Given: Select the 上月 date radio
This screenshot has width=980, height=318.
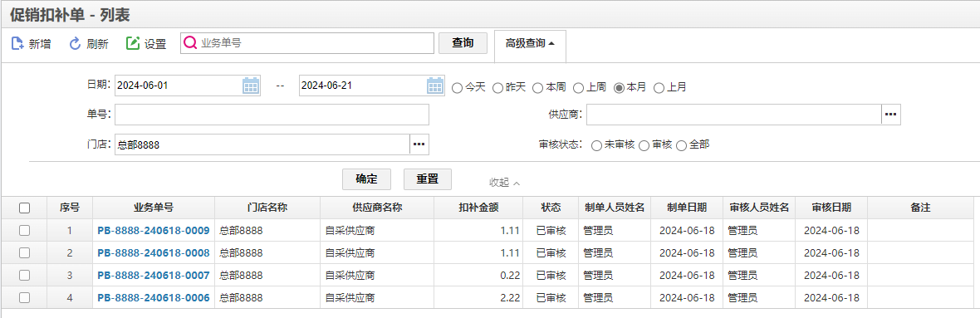Looking at the screenshot, I should [659, 87].
